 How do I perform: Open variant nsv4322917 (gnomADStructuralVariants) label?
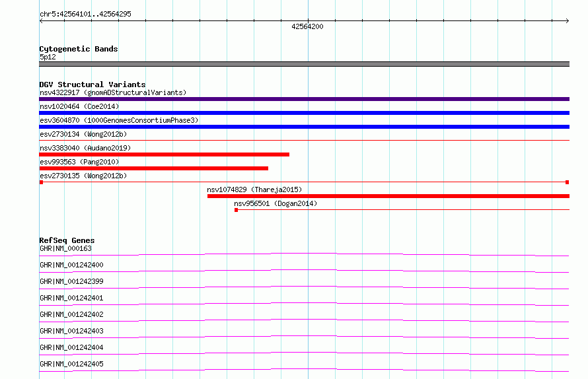click(113, 92)
